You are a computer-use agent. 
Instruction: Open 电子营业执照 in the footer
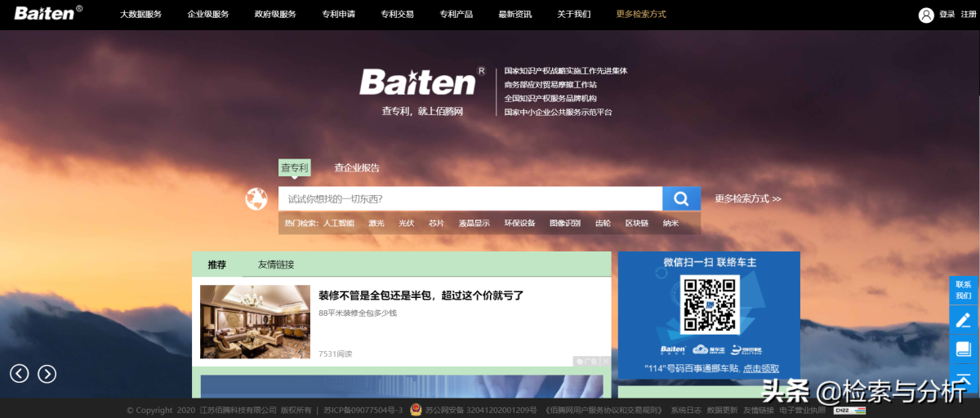point(802,410)
